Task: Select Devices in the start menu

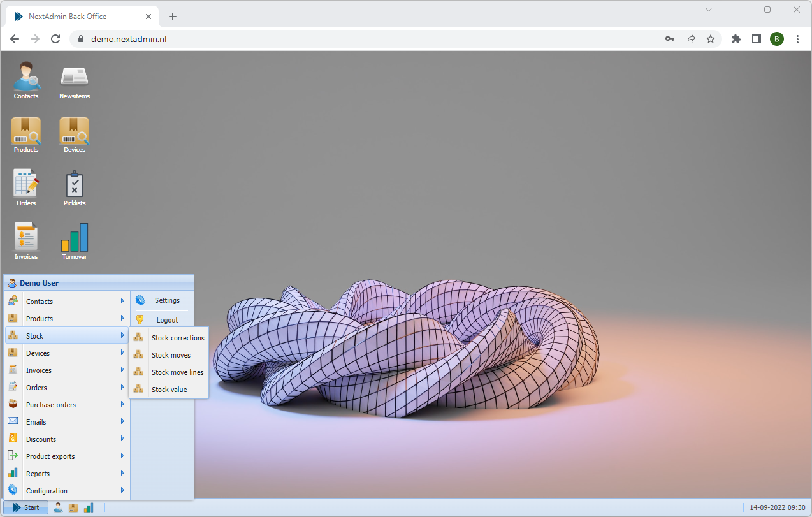Action: [67, 353]
